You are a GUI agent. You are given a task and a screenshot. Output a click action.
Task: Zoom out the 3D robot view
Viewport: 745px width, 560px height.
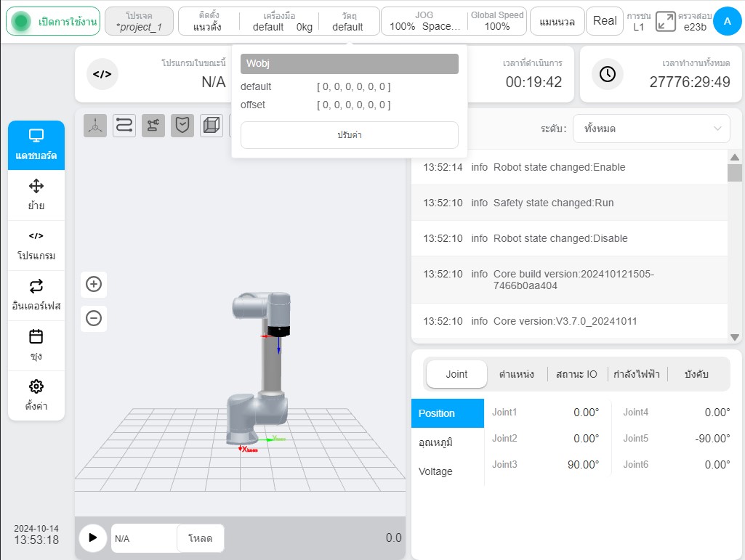point(94,317)
